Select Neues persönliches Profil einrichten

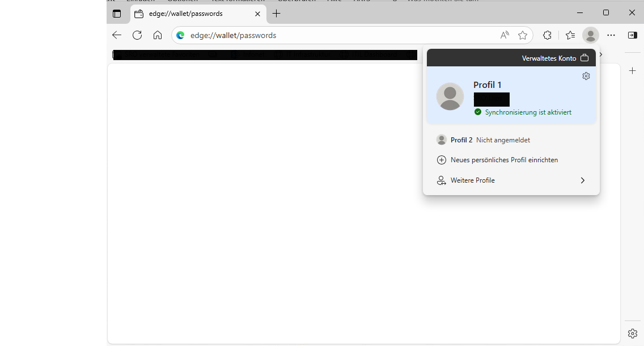tap(511, 160)
